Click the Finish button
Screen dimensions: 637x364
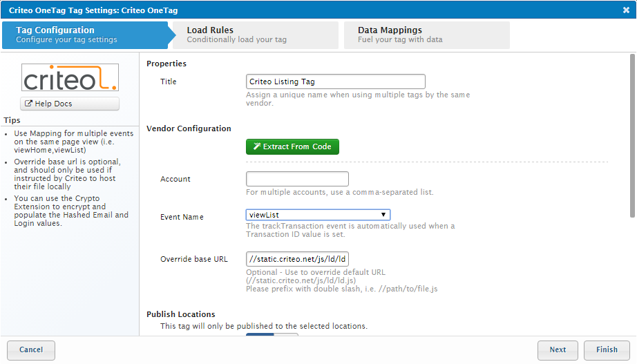pos(607,349)
